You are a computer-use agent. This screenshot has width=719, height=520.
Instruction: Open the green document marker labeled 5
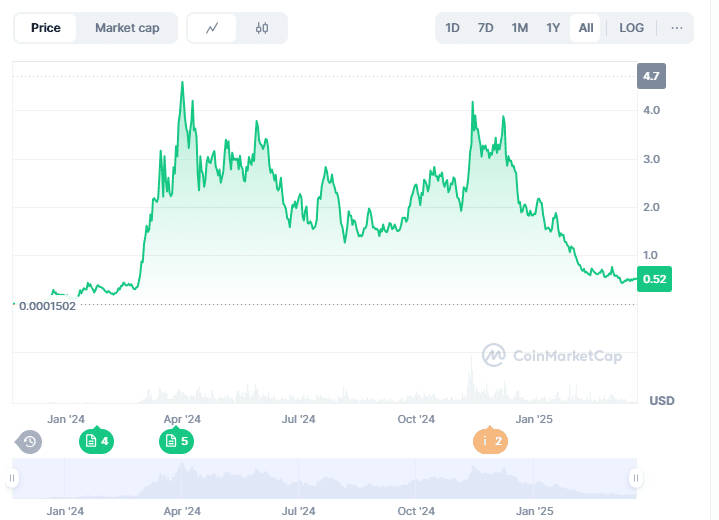pyautogui.click(x=177, y=441)
